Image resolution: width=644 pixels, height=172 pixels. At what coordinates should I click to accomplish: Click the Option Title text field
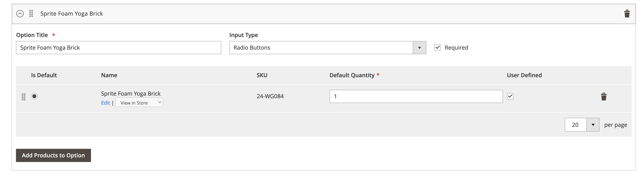tap(119, 48)
